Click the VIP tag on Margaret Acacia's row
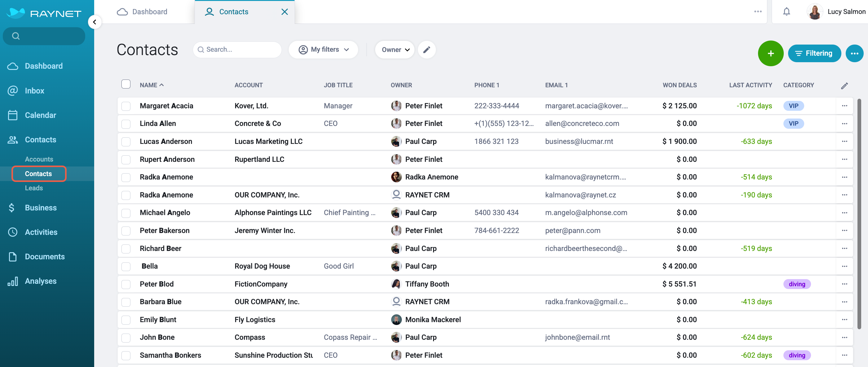The width and height of the screenshot is (868, 367). (x=793, y=106)
